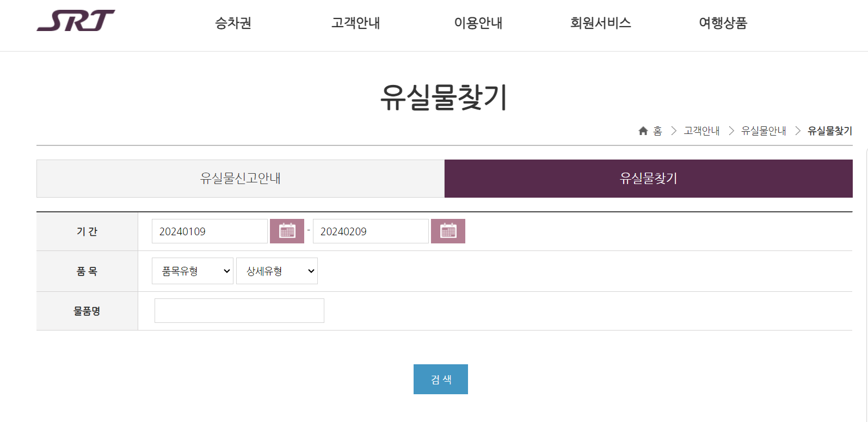The image size is (868, 422).
Task: Expand the 상세유형 dropdown
Action: (x=277, y=271)
